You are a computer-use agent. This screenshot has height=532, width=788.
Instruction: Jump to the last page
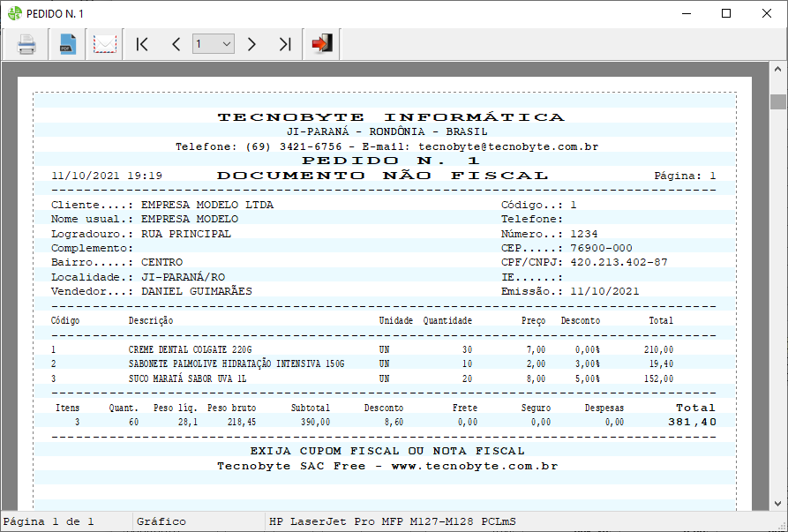click(284, 44)
